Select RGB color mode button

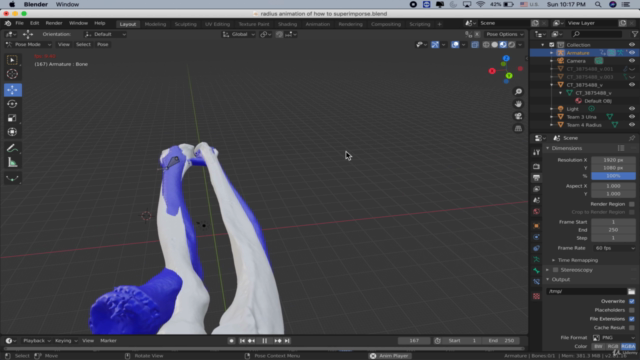(x=613, y=347)
